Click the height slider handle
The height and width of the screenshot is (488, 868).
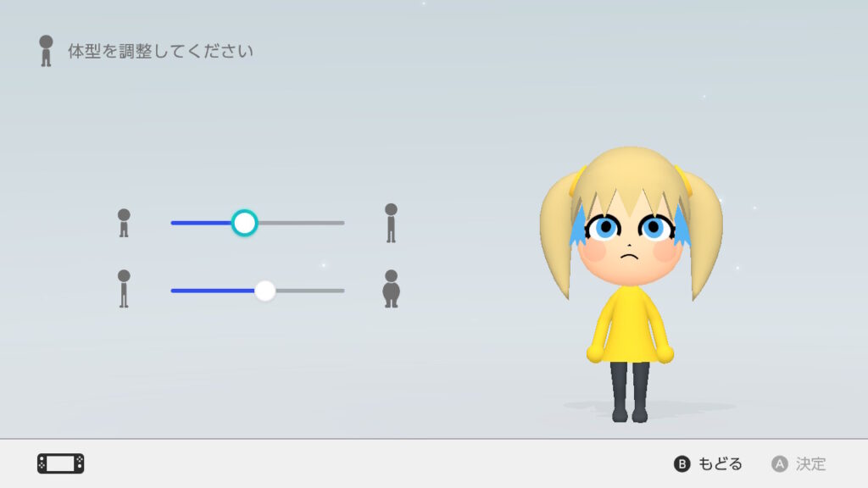pos(244,223)
